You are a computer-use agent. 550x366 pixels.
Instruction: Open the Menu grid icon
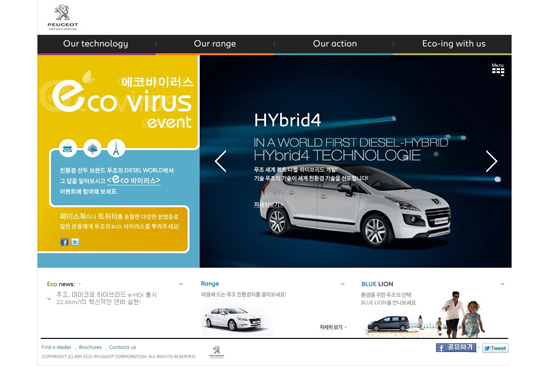point(498,69)
